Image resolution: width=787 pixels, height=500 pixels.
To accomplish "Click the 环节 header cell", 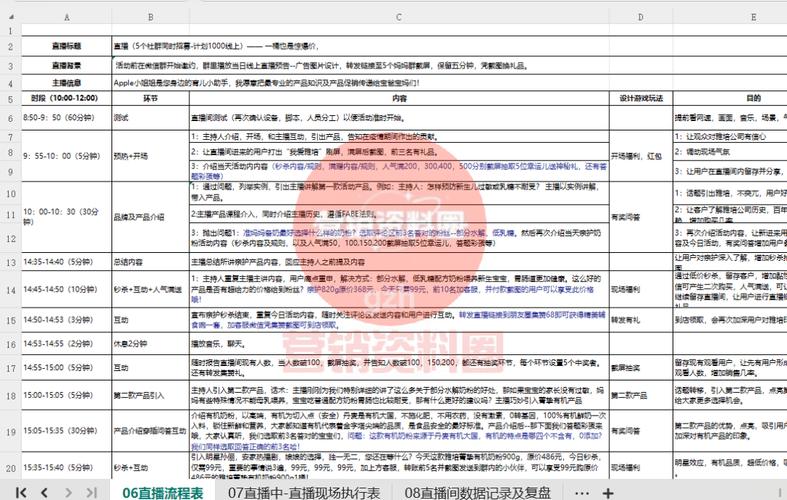I will (x=150, y=98).
